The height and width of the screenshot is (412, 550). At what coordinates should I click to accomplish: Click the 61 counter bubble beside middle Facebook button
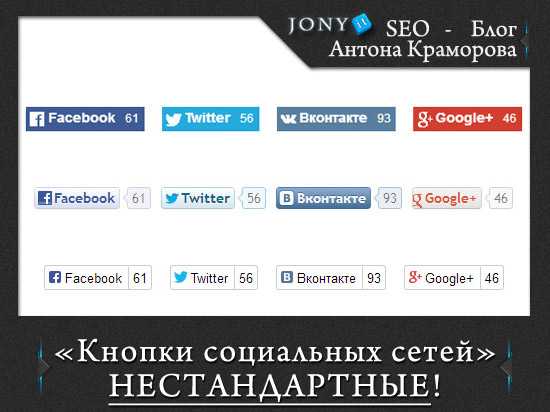(x=139, y=198)
